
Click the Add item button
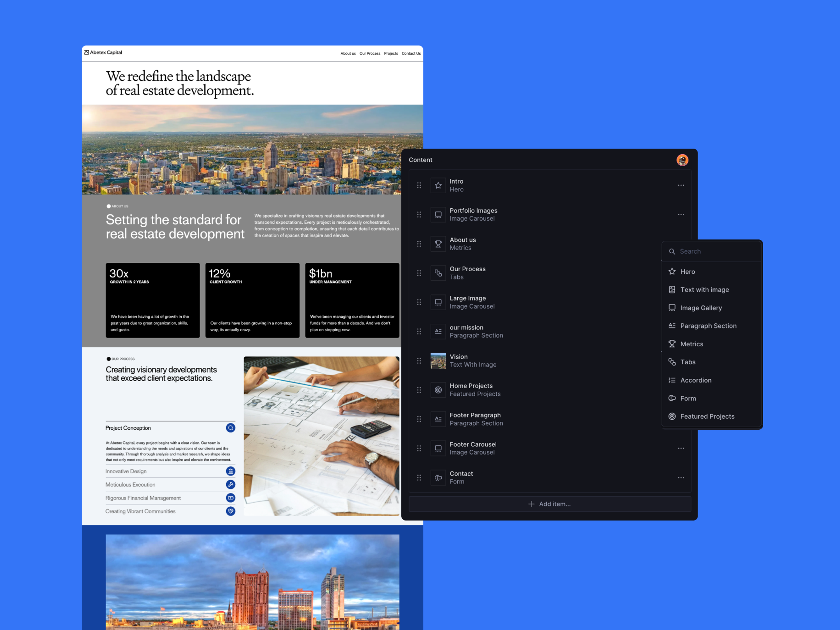(549, 504)
